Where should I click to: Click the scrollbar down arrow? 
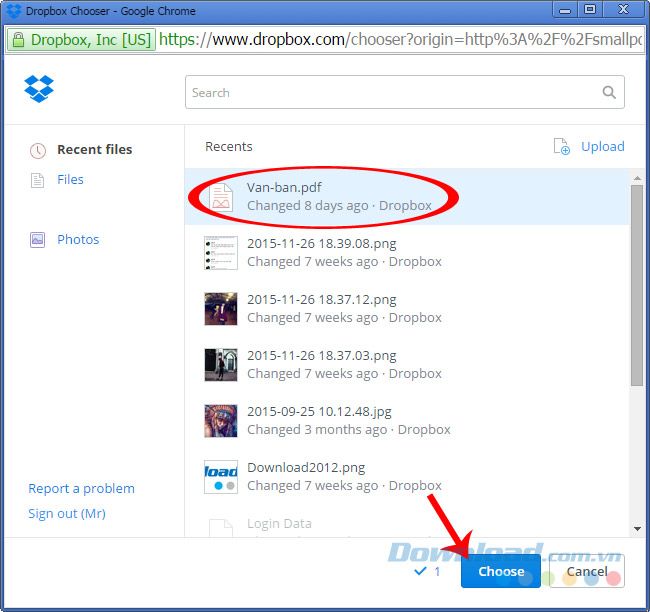pyautogui.click(x=637, y=529)
